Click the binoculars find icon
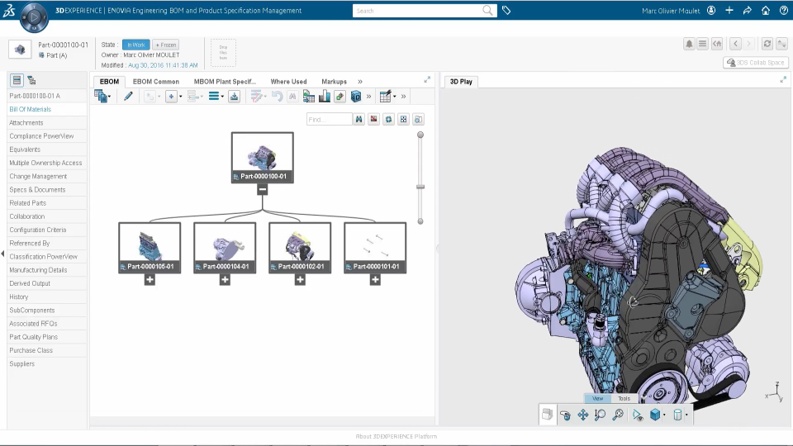 (359, 119)
